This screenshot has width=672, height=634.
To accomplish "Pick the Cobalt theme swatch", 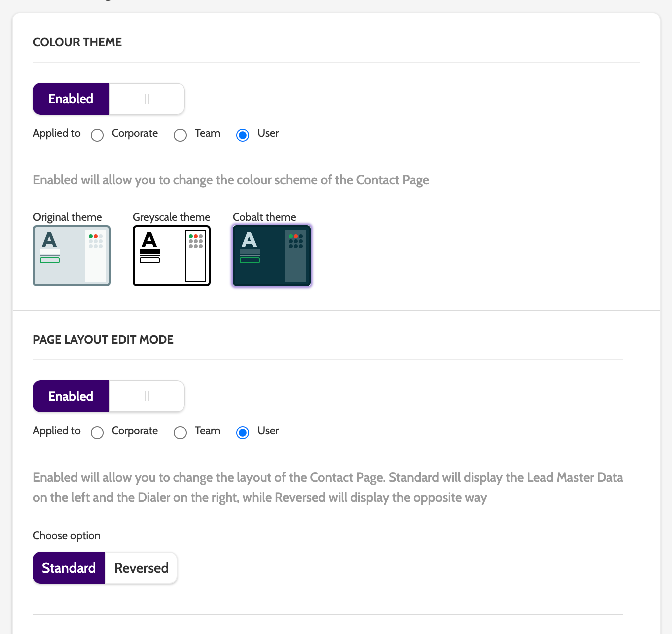I will [272, 256].
